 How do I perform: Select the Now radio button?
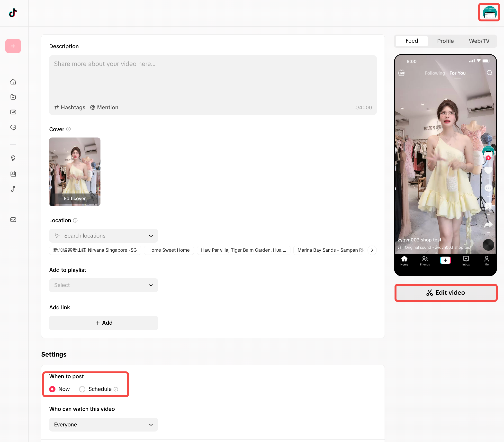(52, 389)
